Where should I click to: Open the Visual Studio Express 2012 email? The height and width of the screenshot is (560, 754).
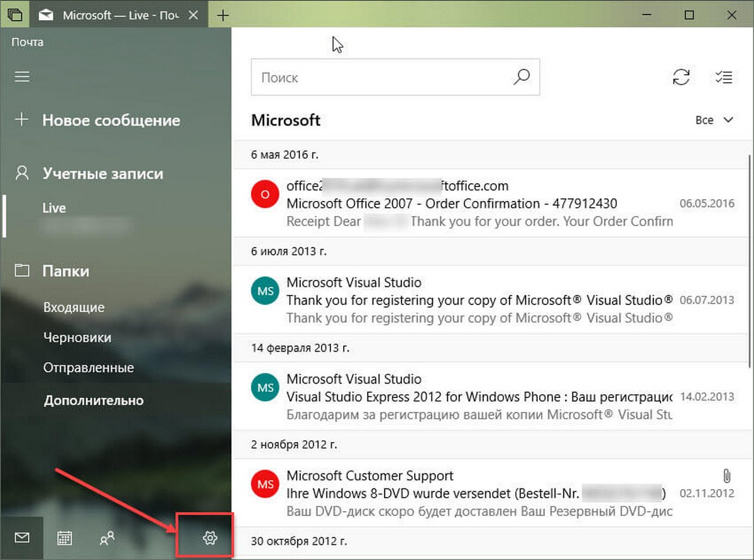coord(493,397)
